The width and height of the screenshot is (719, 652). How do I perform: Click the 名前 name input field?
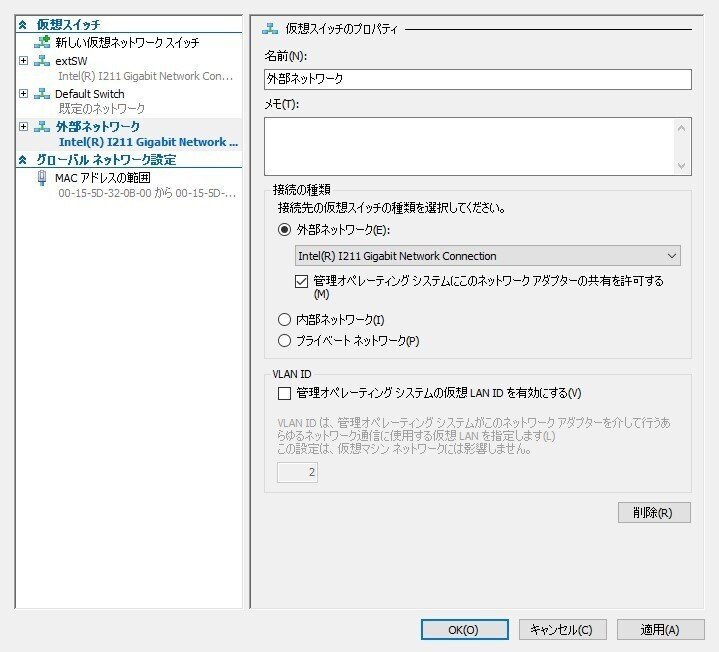(x=478, y=79)
